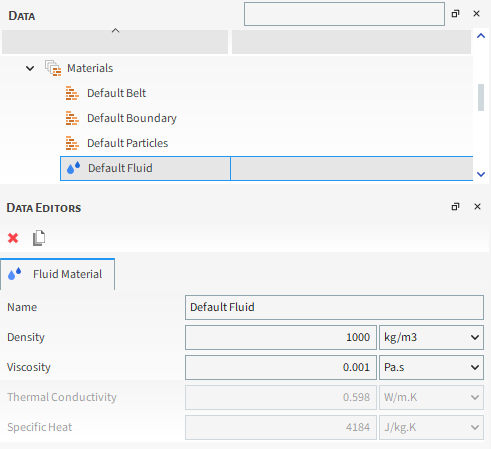Click the Default Belt material icon
The height and width of the screenshot is (449, 491).
click(x=72, y=93)
